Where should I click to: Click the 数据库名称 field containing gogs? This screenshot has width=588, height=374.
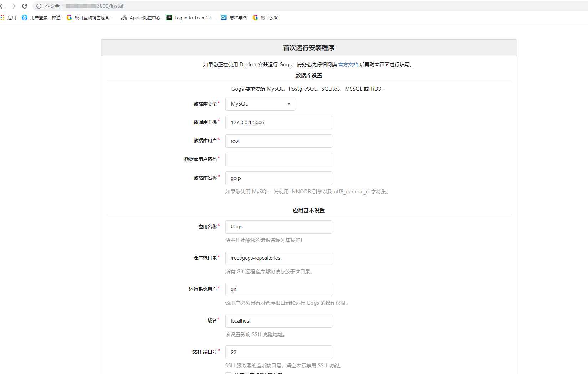[279, 178]
